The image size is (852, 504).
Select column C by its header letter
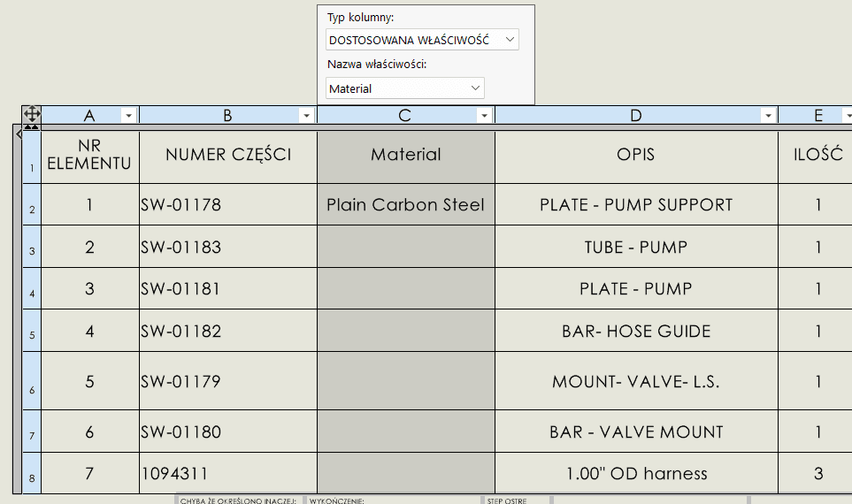coord(404,115)
